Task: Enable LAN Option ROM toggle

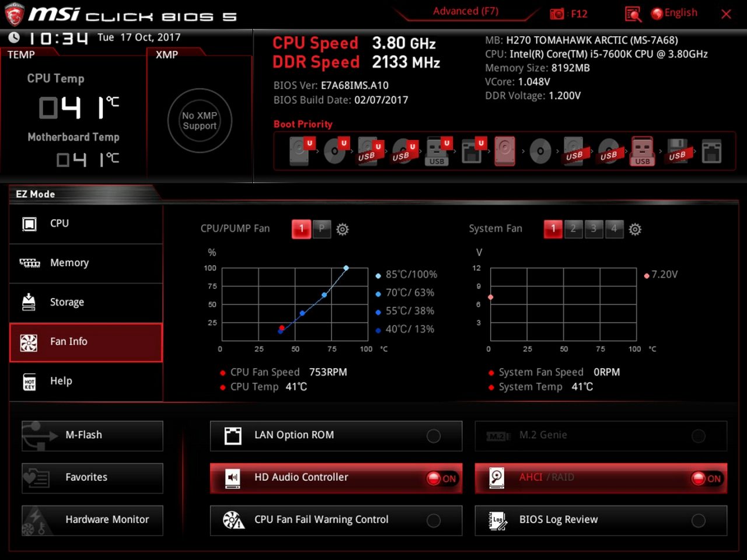Action: click(x=434, y=436)
